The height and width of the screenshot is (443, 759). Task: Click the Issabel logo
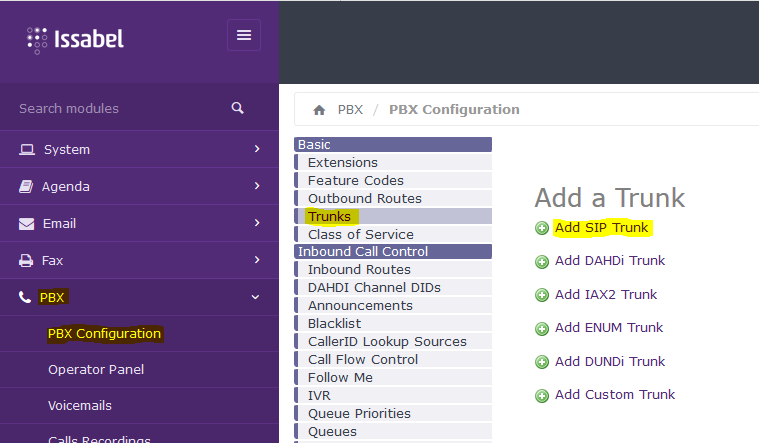click(75, 40)
